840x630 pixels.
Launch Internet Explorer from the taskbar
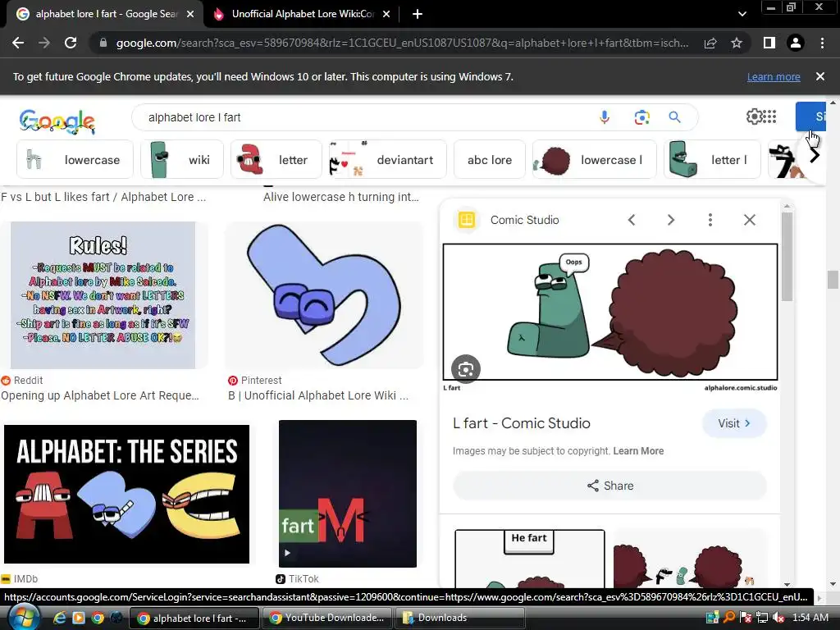click(59, 618)
